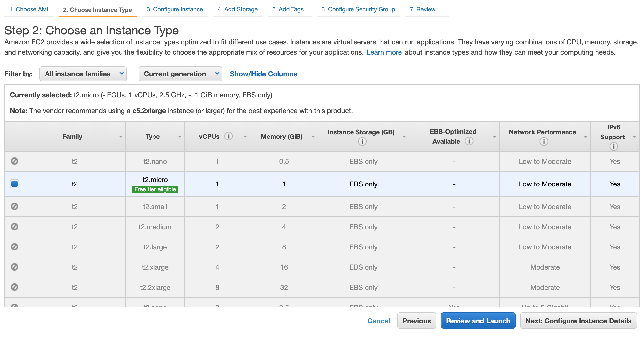Click the disabled icon on the t2.xlarge row

(x=14, y=267)
